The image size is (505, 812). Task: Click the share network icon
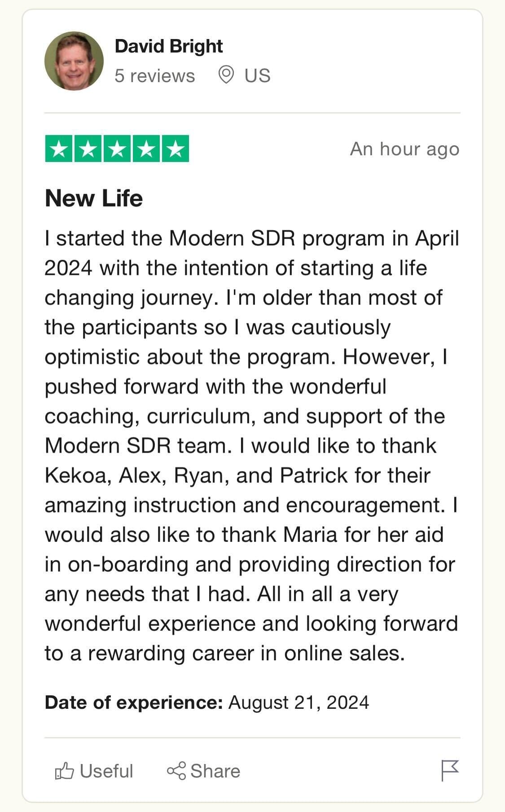coord(176,771)
